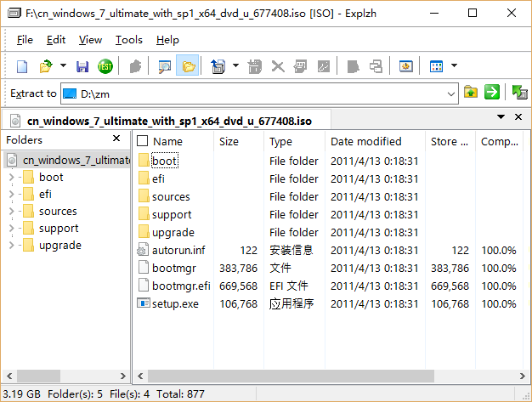Image resolution: width=532 pixels, height=402 pixels.
Task: Toggle the select-all checkbox beside Name
Action: tap(143, 141)
